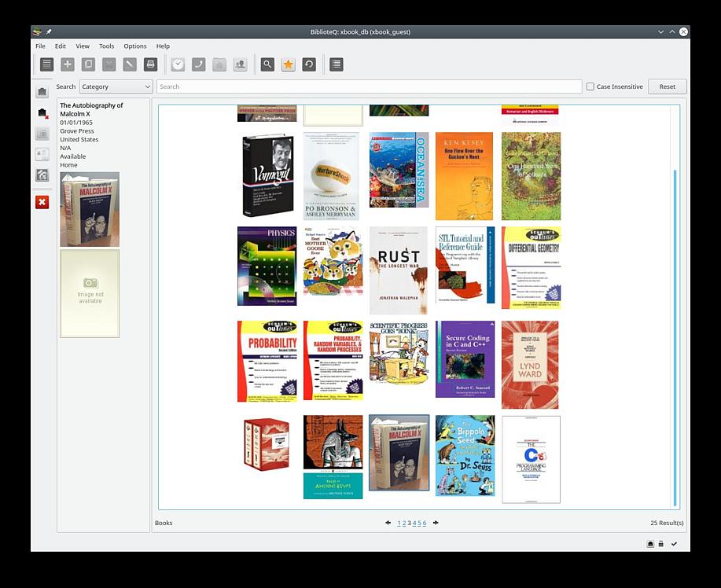This screenshot has height=588, width=721.
Task: Jump to page 6 link
Action: tap(425, 524)
